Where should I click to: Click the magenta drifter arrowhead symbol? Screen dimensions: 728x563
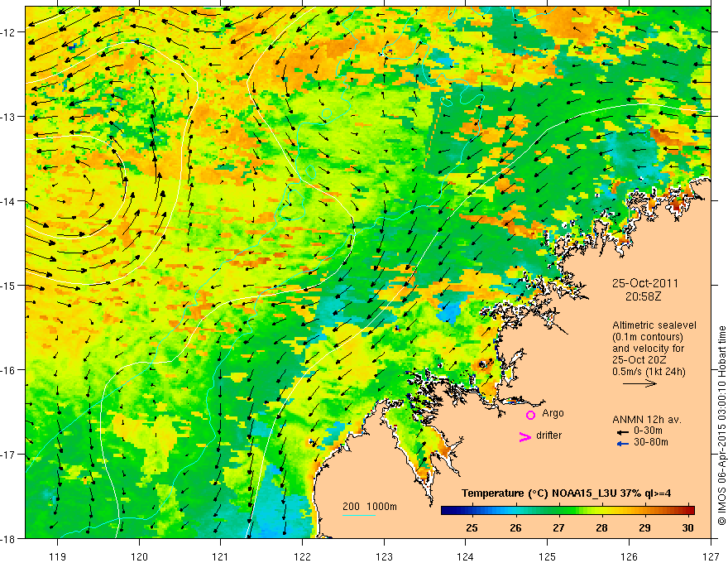point(524,436)
